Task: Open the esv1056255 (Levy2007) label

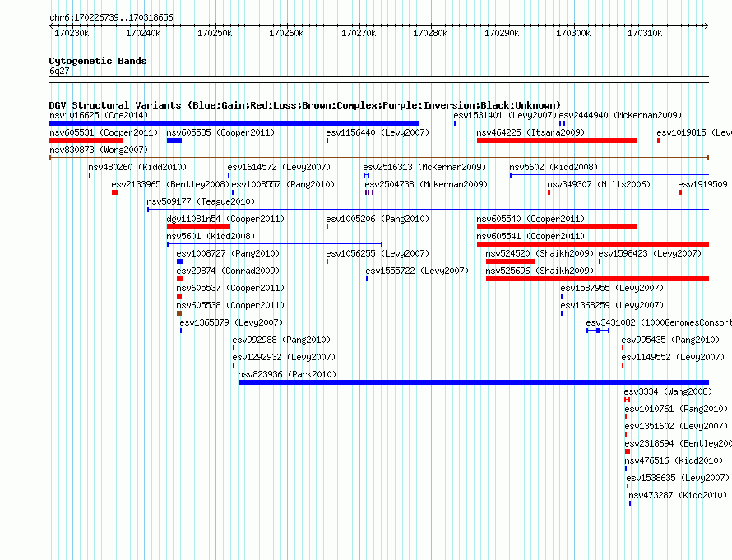Action: point(378,253)
